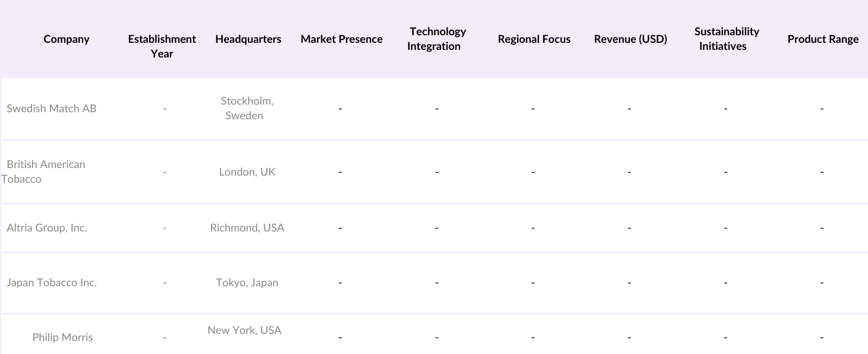Image resolution: width=868 pixels, height=354 pixels.
Task: Select the Philip Morris company cell
Action: [x=62, y=337]
